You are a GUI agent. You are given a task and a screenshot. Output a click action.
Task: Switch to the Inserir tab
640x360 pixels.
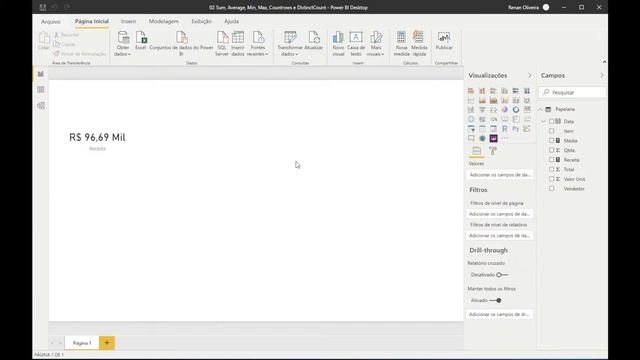pos(128,21)
